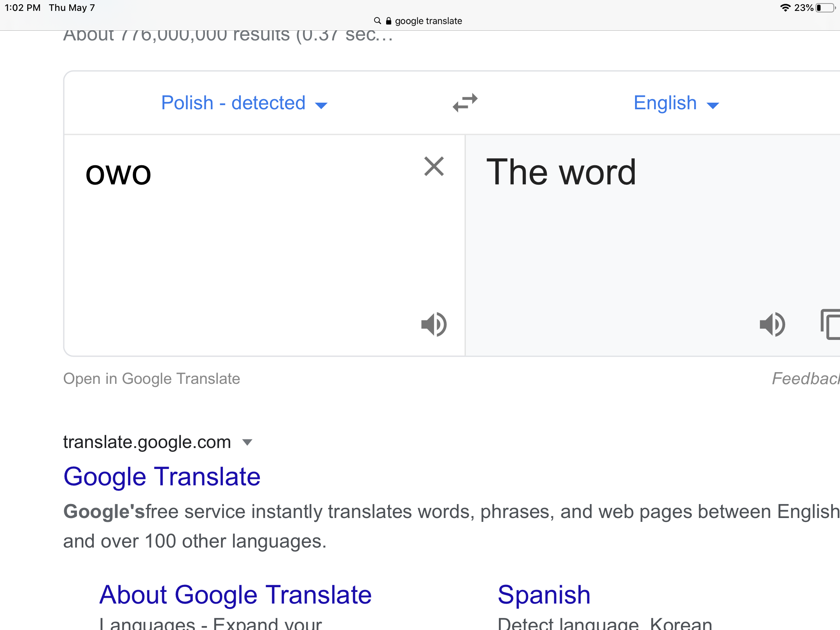Tap the battery indicator in the status bar

coord(825,8)
